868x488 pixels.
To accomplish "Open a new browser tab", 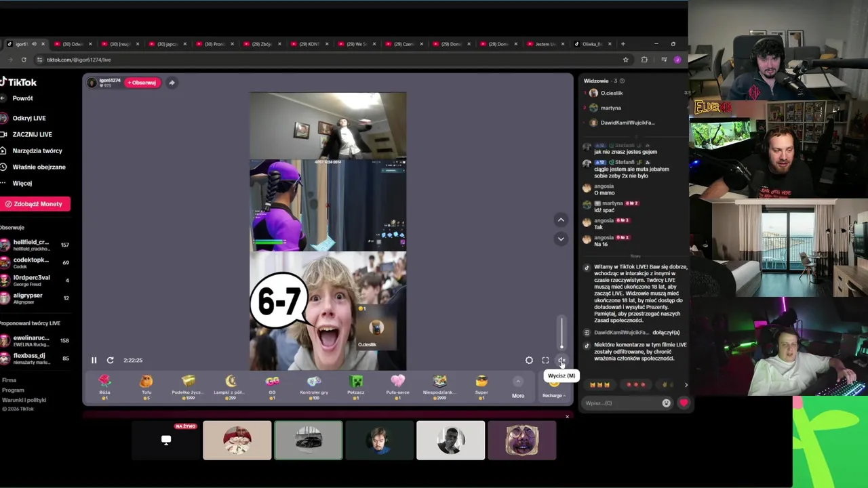I will coord(623,44).
